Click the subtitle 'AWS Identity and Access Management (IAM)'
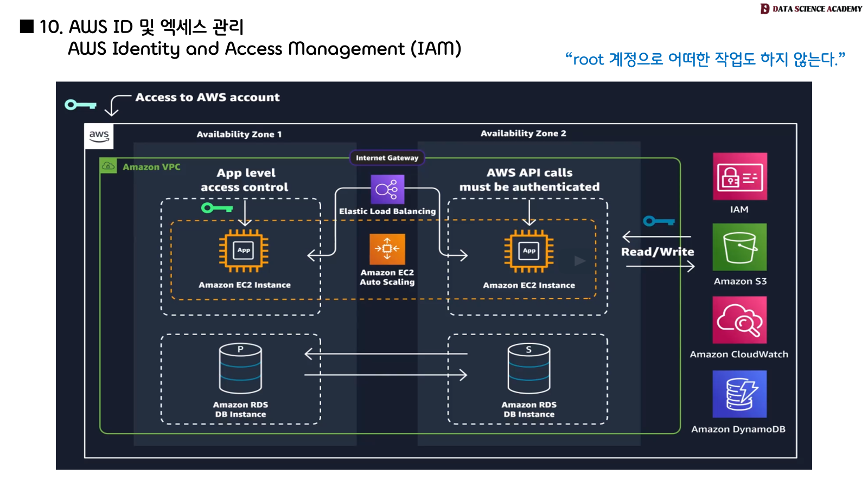 pos(265,49)
